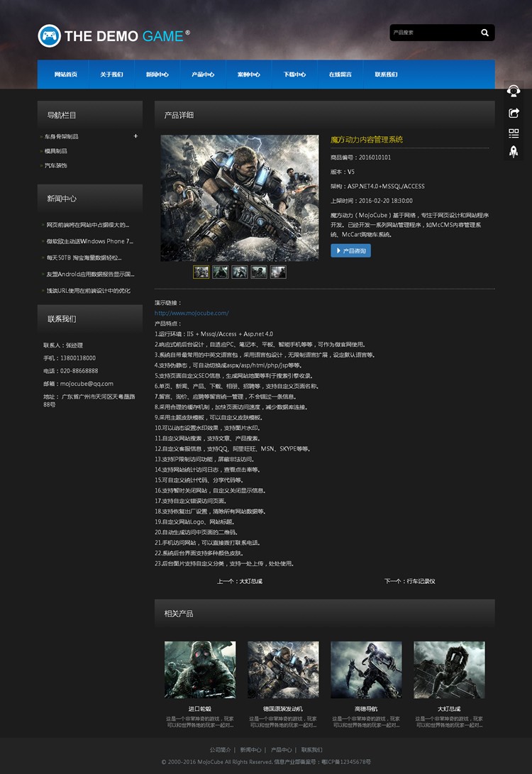Open 进口轮毂 related product image
Screen dimensions: 532x774
(x=200, y=670)
